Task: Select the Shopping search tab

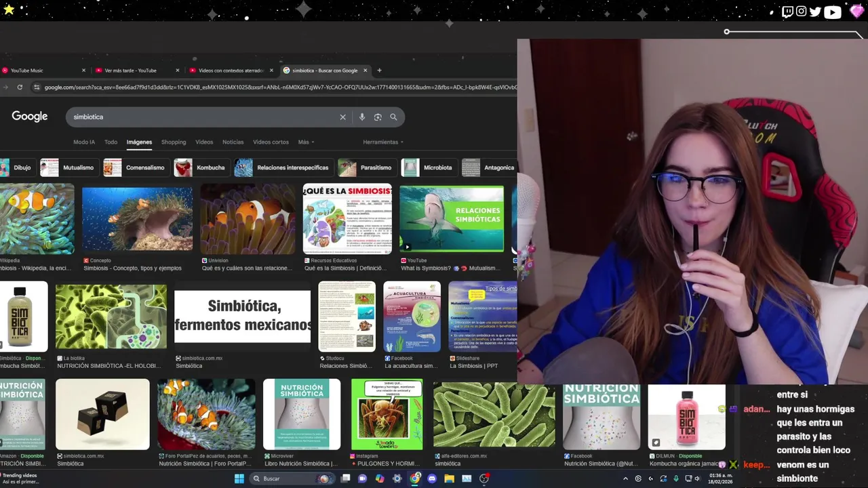Action: coord(174,142)
